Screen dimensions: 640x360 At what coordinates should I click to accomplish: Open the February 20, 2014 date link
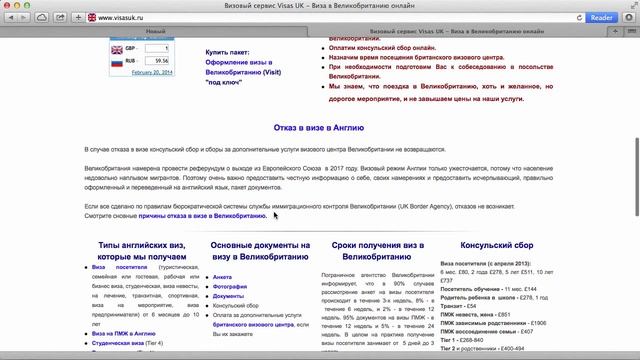click(152, 72)
